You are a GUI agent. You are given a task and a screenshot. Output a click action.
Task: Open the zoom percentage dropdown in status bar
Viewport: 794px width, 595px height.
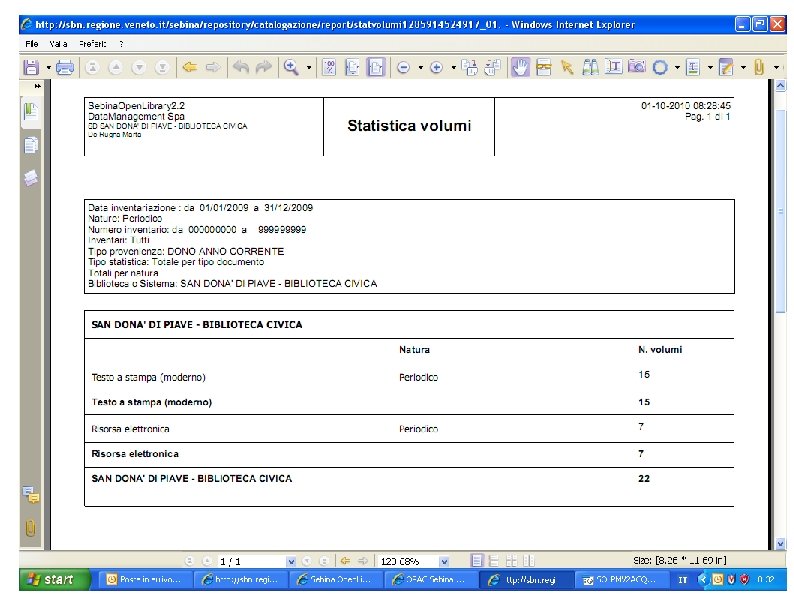coord(444,561)
